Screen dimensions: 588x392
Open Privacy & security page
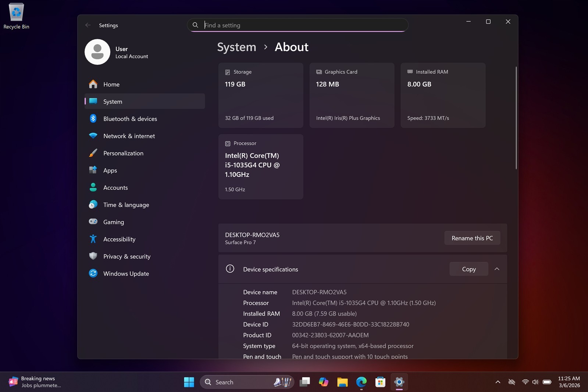click(x=145, y=256)
